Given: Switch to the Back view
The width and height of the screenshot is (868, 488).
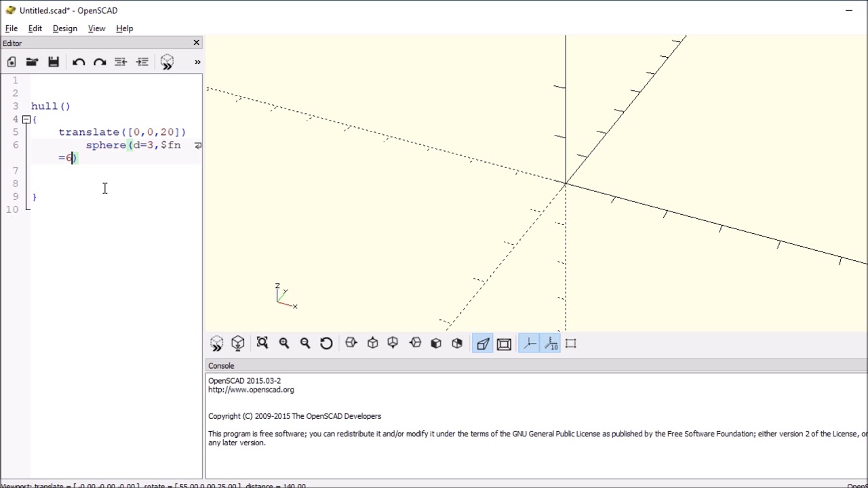Looking at the screenshot, I should click(x=457, y=344).
